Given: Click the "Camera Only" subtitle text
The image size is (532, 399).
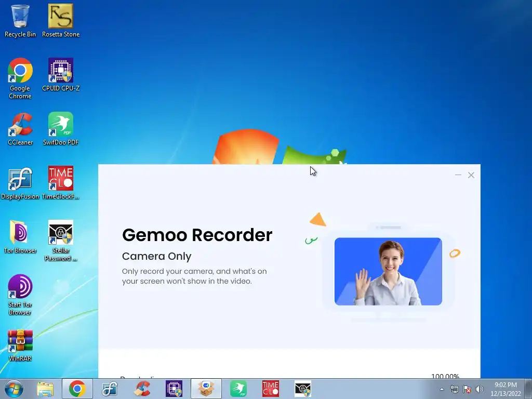Looking at the screenshot, I should [157, 256].
